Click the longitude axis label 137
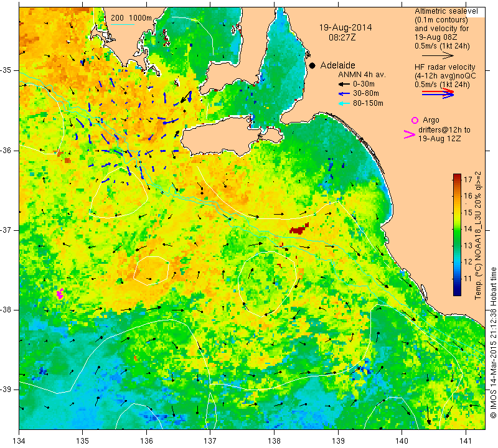The image size is (498, 448). point(210,441)
